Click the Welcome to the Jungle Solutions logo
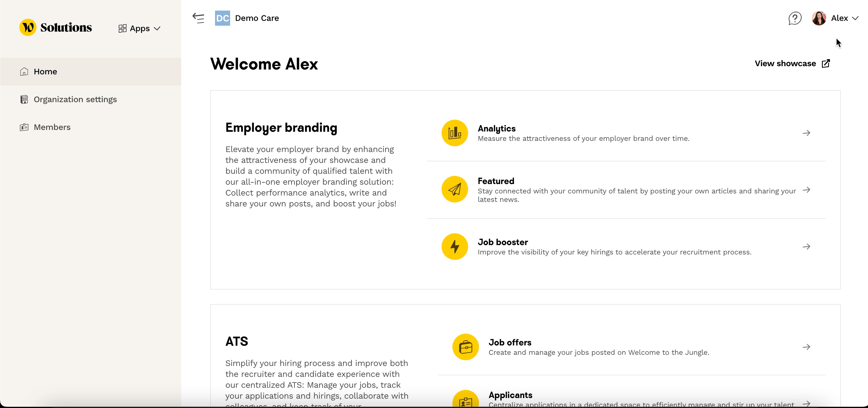The height and width of the screenshot is (408, 868). point(56,28)
